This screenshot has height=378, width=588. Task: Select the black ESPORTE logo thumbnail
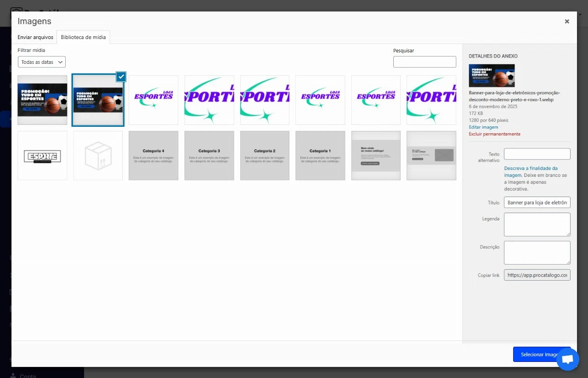pyautogui.click(x=42, y=156)
